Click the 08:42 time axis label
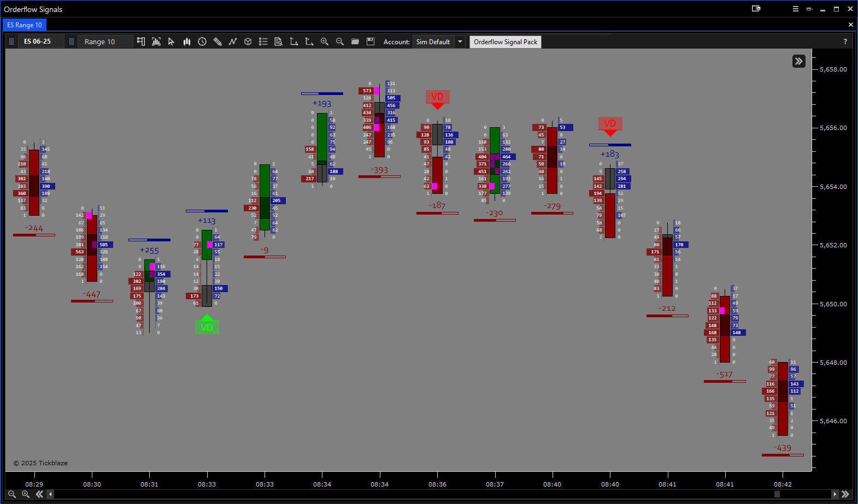 click(783, 484)
